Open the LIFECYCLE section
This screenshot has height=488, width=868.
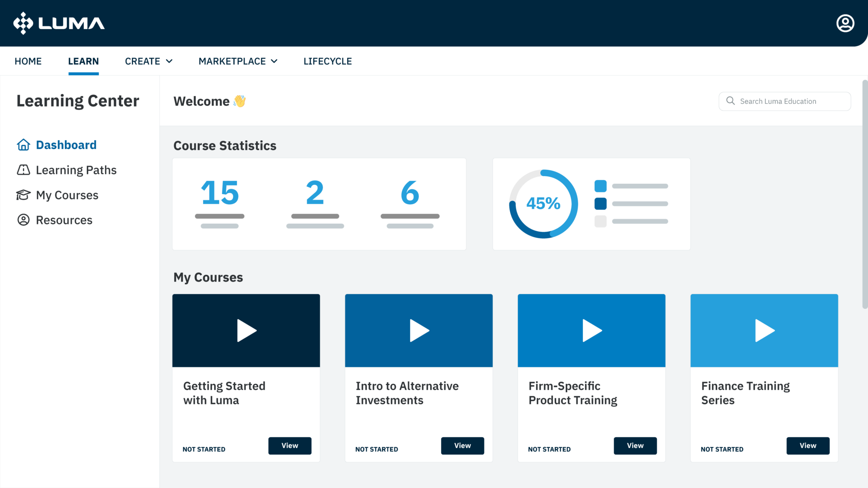[327, 61]
